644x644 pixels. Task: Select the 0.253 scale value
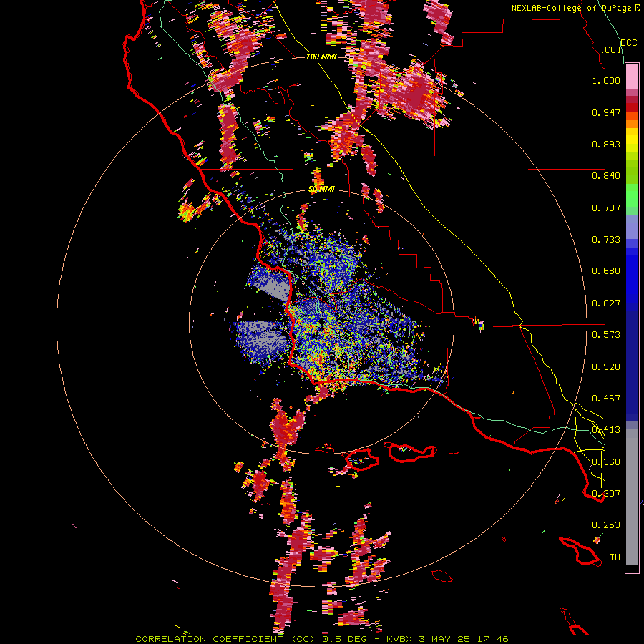coord(606,525)
